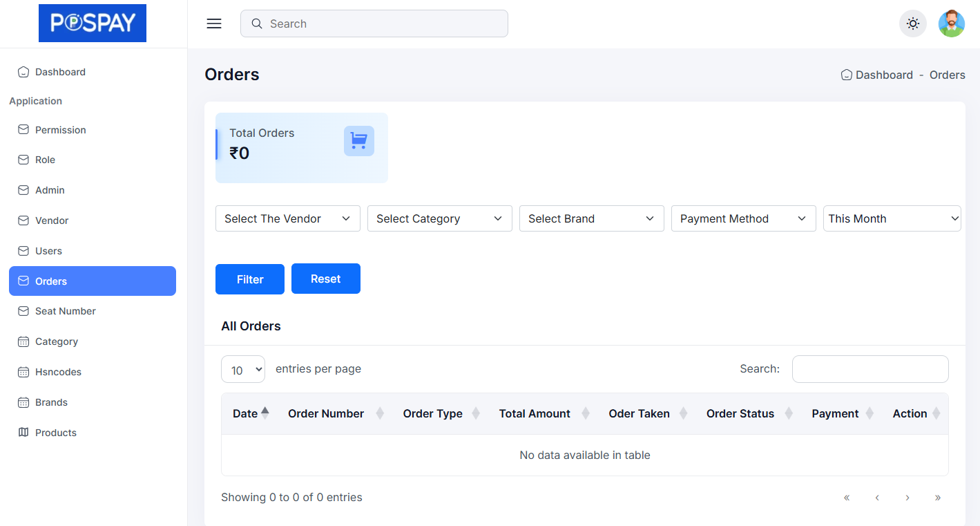Change the This Month date range dropdown
Viewport: 980px width, 526px height.
[892, 218]
